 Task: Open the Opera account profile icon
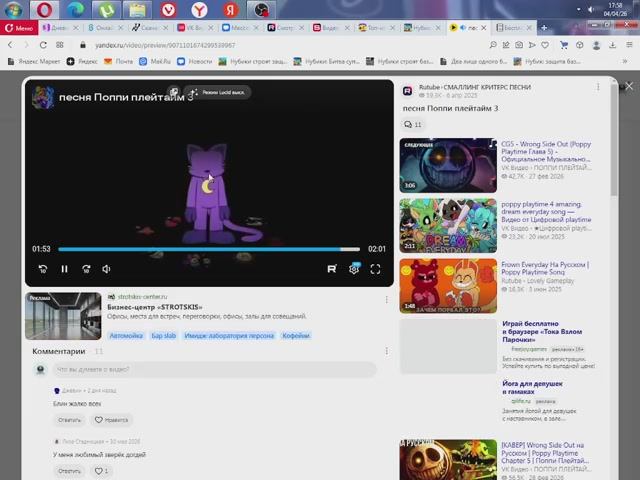[596, 45]
